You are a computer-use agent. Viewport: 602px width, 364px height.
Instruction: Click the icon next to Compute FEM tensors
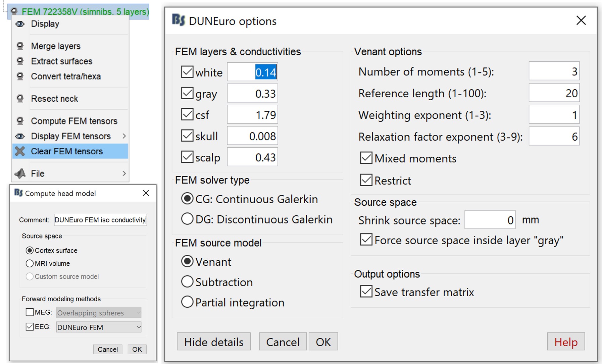pyautogui.click(x=20, y=121)
